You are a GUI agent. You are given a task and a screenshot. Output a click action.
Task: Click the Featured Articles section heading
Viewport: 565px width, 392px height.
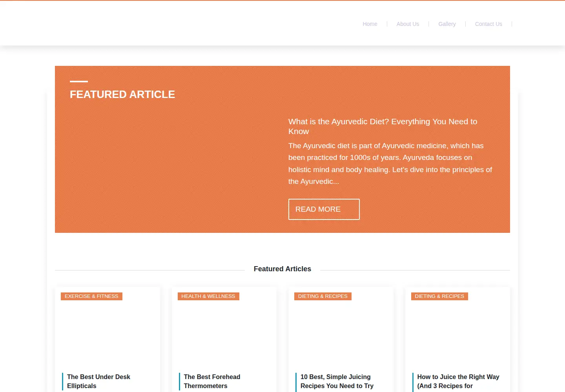tap(282, 269)
